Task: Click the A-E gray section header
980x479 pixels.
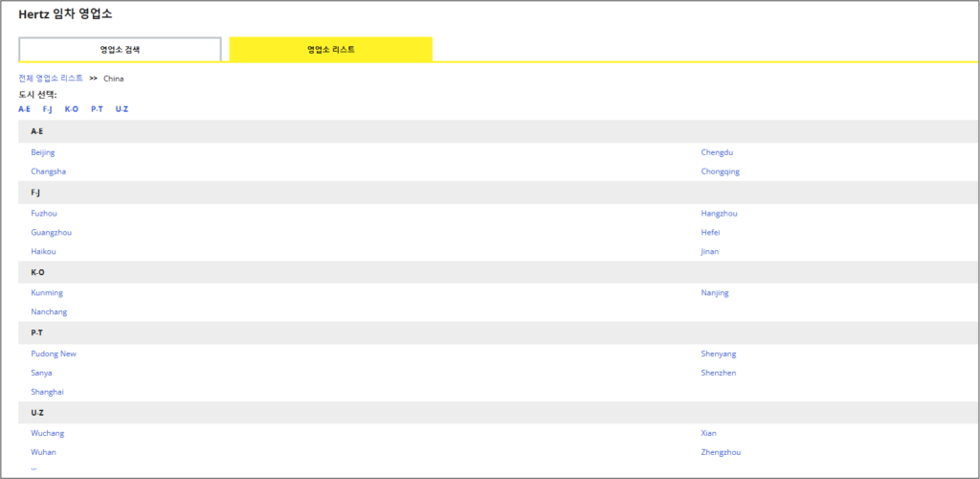Action: pyautogui.click(x=498, y=132)
